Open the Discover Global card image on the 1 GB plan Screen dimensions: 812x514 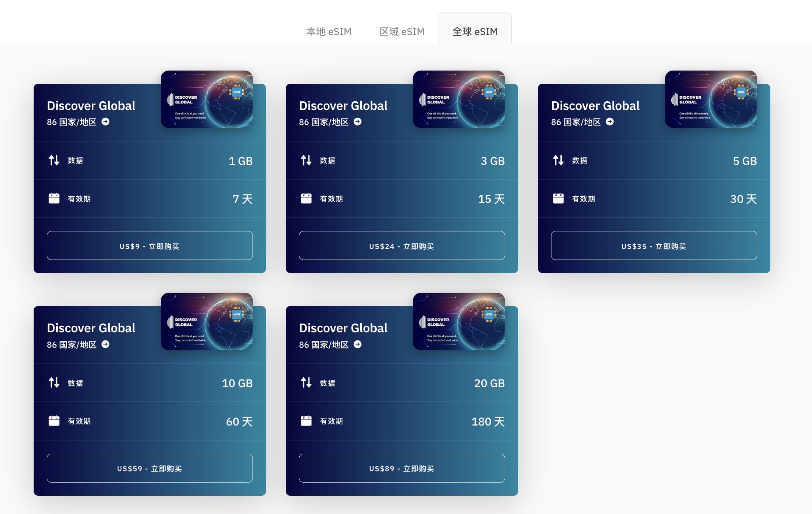(206, 99)
